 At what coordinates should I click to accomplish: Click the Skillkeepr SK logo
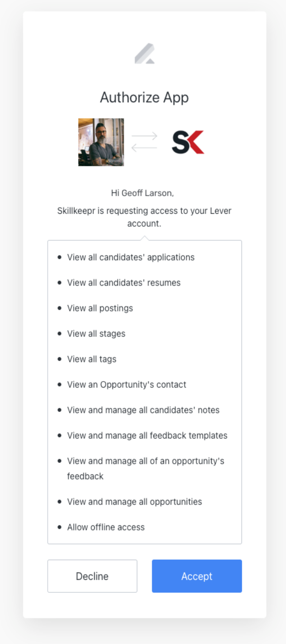[x=188, y=142]
